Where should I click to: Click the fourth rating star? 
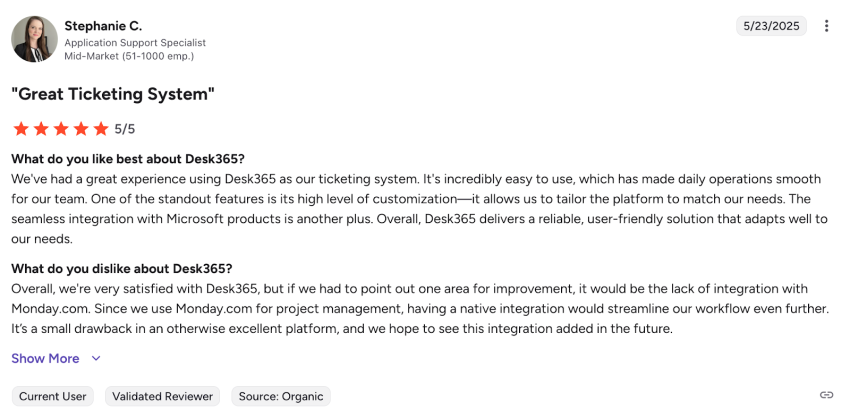coord(80,129)
